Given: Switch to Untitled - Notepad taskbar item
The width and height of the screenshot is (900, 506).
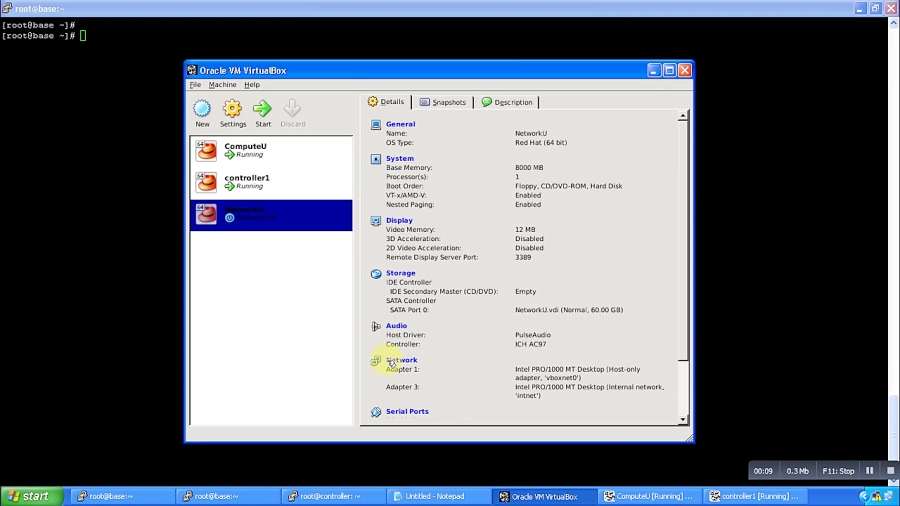Looking at the screenshot, I should click(438, 496).
